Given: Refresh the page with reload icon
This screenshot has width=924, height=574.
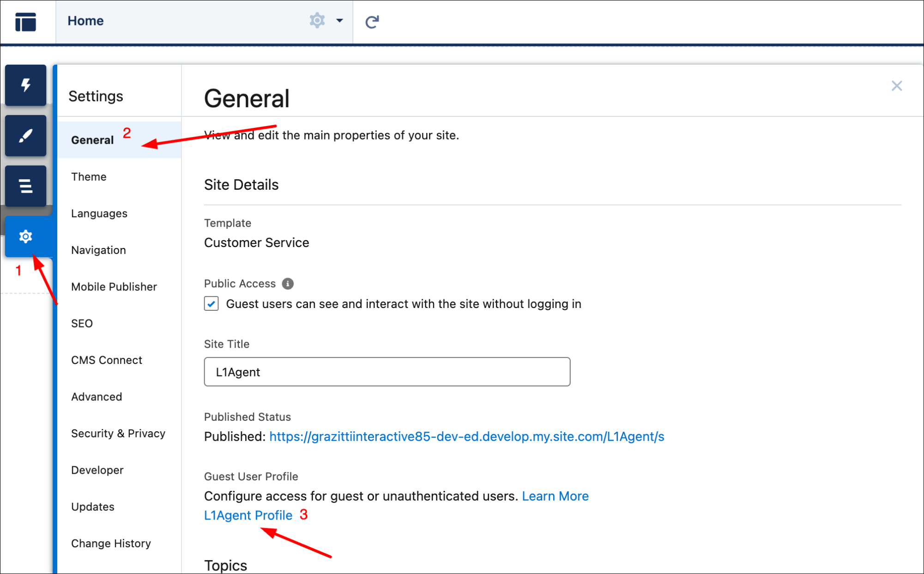Looking at the screenshot, I should pos(372,22).
